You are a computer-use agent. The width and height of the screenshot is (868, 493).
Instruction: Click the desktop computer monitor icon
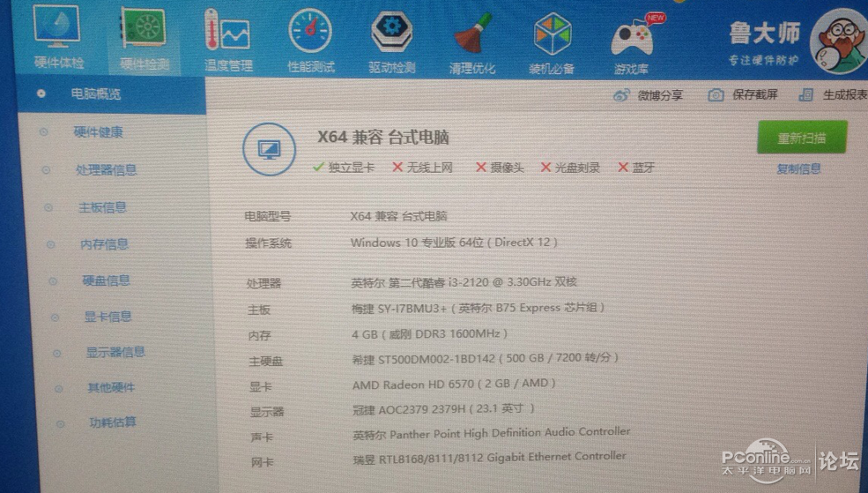(x=269, y=149)
